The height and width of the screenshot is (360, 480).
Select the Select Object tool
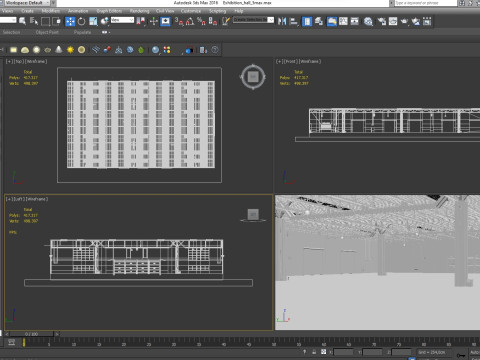point(22,21)
